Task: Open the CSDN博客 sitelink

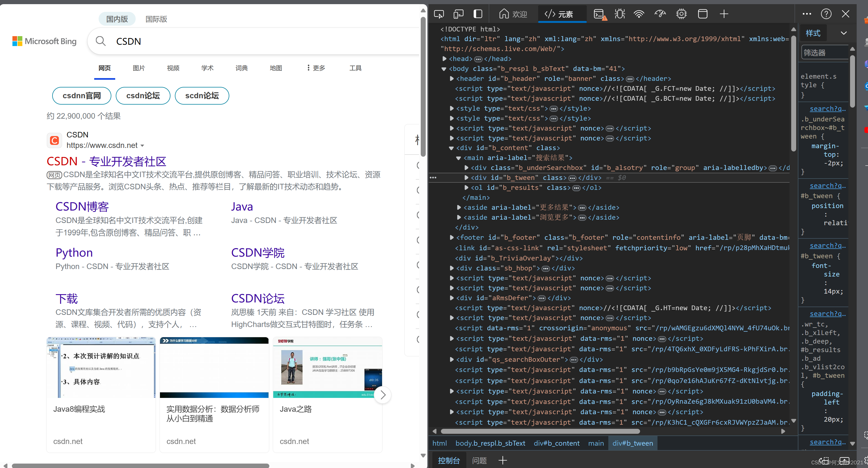Action: (82, 206)
